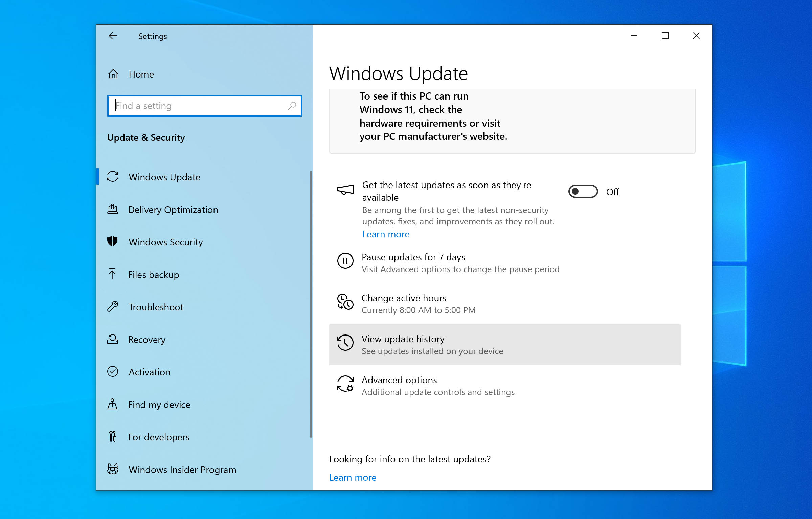Go to Settings Home
Image resolution: width=812 pixels, height=519 pixels.
tap(204, 74)
